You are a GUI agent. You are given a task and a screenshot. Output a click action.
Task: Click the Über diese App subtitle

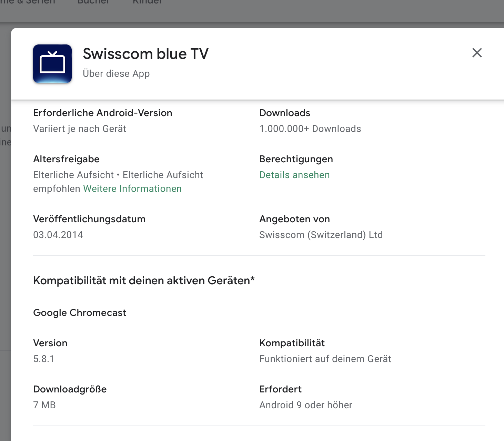coord(116,74)
